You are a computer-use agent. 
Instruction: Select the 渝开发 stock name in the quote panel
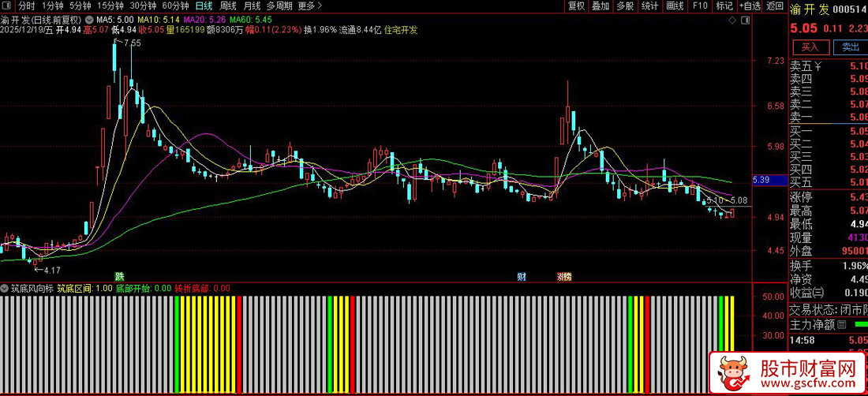click(x=810, y=9)
